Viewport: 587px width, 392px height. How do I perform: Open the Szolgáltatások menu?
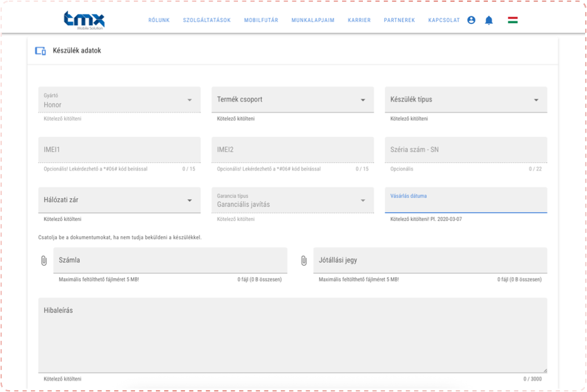207,20
